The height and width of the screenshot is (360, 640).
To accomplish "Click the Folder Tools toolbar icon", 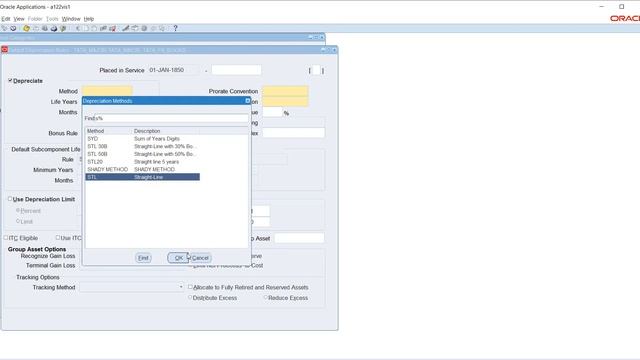I will [x=162, y=28].
